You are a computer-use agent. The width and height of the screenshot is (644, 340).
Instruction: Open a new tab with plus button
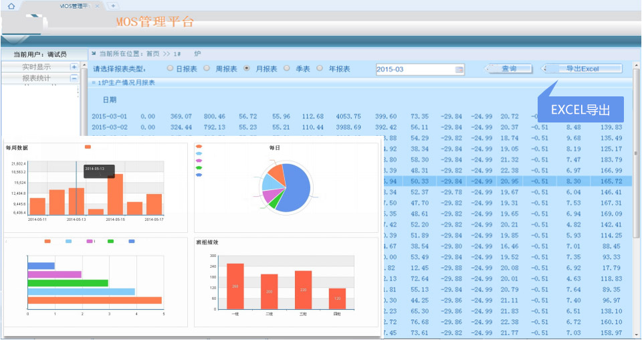click(113, 6)
